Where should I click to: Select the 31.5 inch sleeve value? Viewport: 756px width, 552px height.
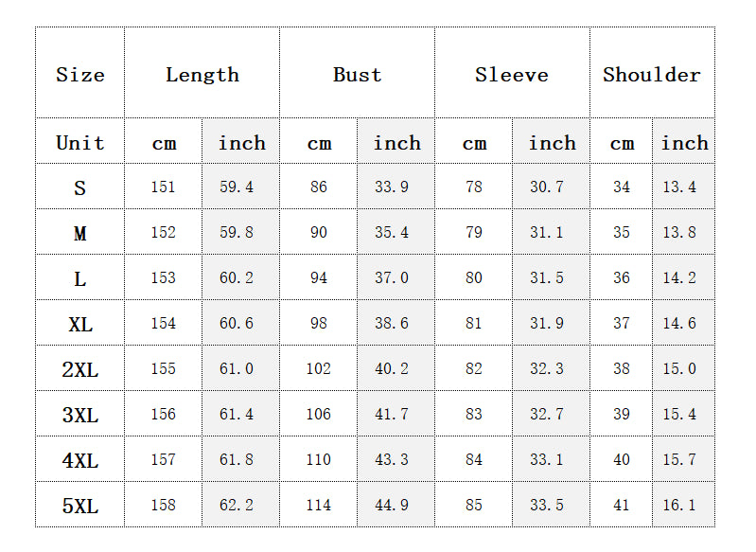[547, 278]
